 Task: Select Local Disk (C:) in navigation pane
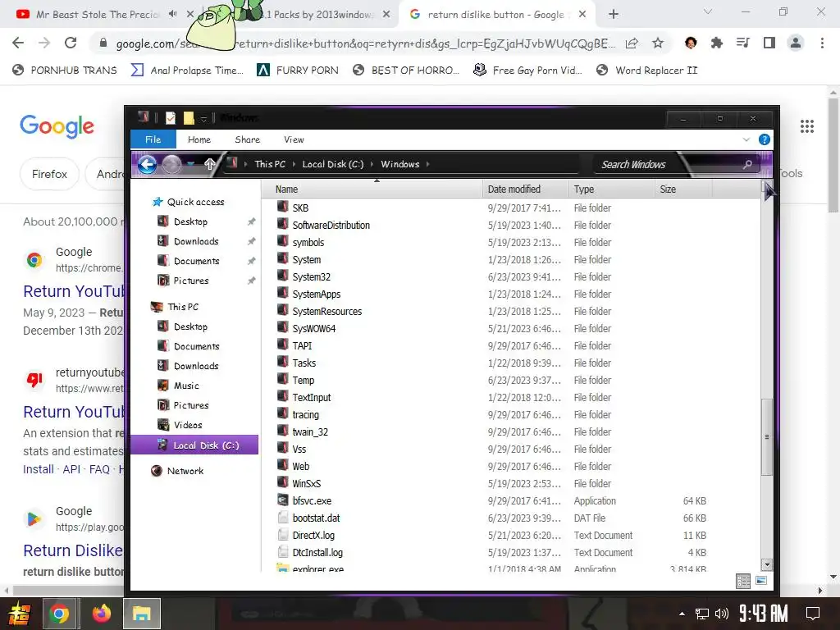coord(194,445)
